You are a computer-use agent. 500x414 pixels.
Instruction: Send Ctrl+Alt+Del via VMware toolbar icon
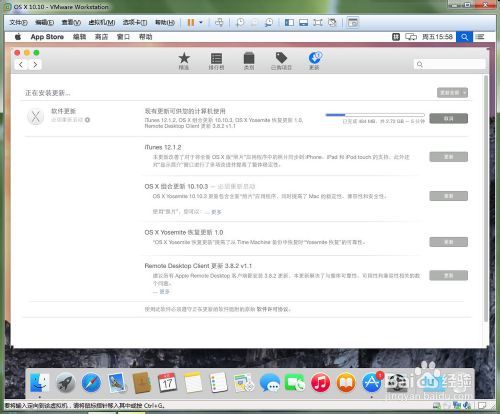[x=219, y=22]
